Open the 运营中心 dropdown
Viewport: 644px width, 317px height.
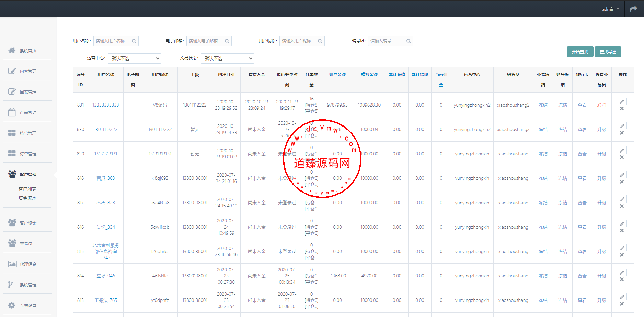click(x=134, y=58)
